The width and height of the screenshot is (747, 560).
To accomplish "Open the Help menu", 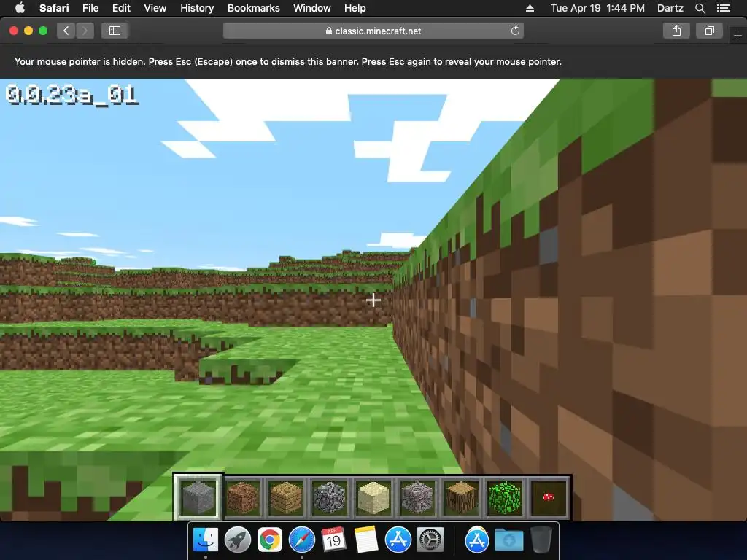I will pyautogui.click(x=355, y=8).
